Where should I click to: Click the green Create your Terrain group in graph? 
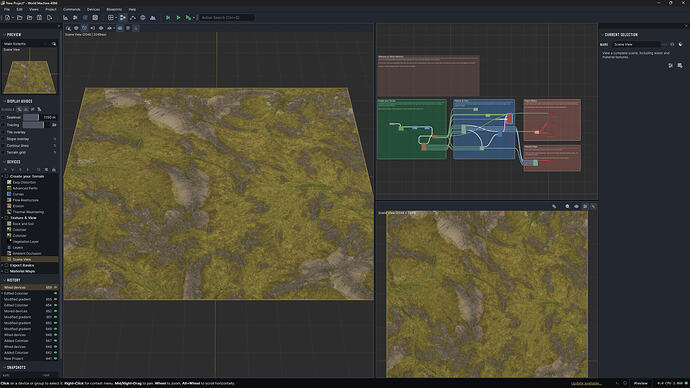[411, 129]
